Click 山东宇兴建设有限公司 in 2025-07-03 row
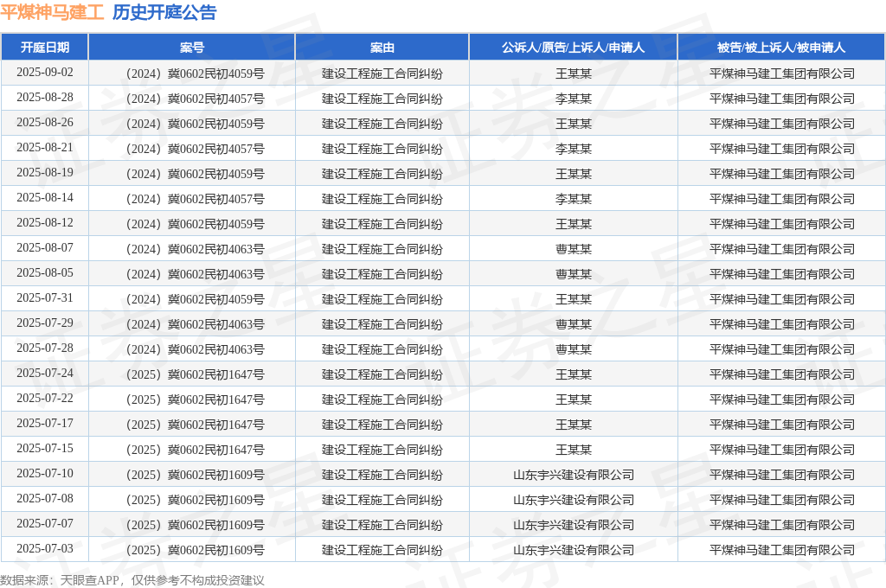The image size is (886, 588). click(573, 550)
